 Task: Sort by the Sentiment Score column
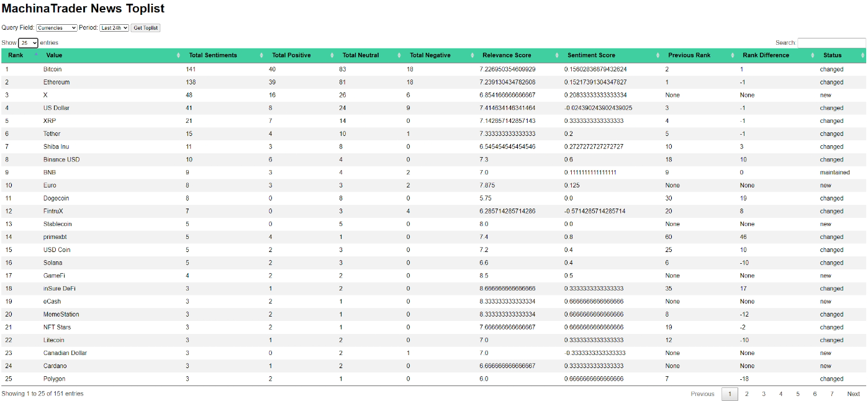612,55
